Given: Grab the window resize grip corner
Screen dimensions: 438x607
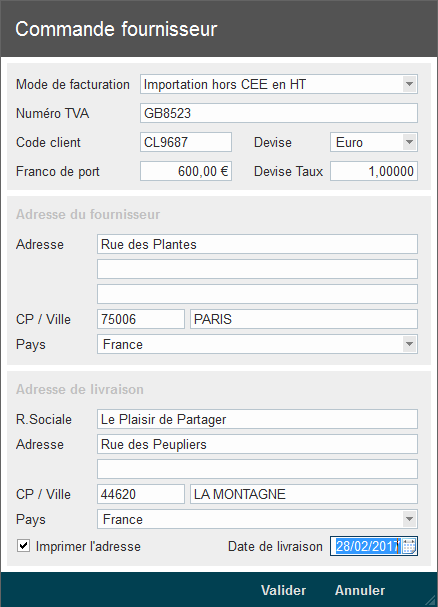Looking at the screenshot, I should pos(431,600).
